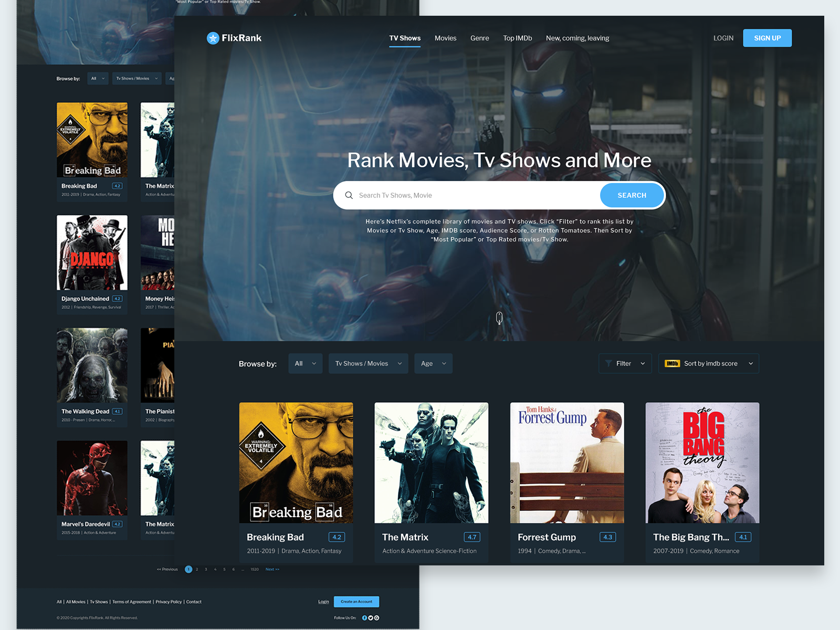
Task: Open the Genre nav item
Action: (479, 38)
